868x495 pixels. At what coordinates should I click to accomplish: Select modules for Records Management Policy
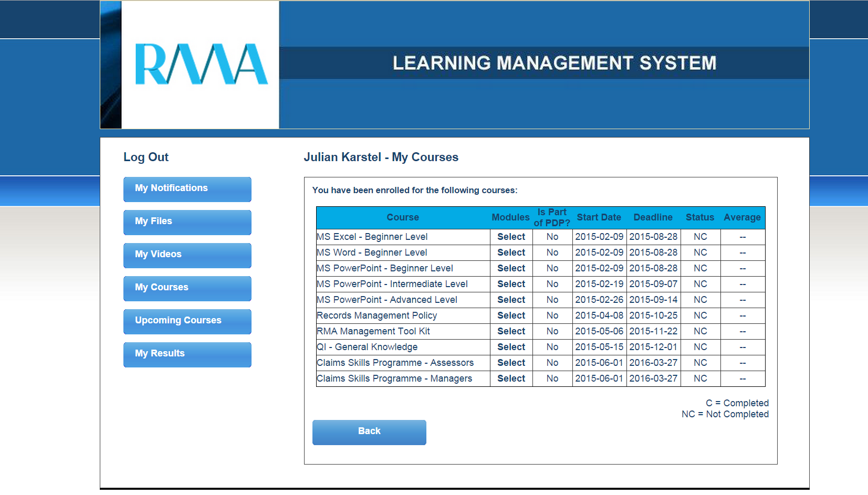[x=511, y=315]
